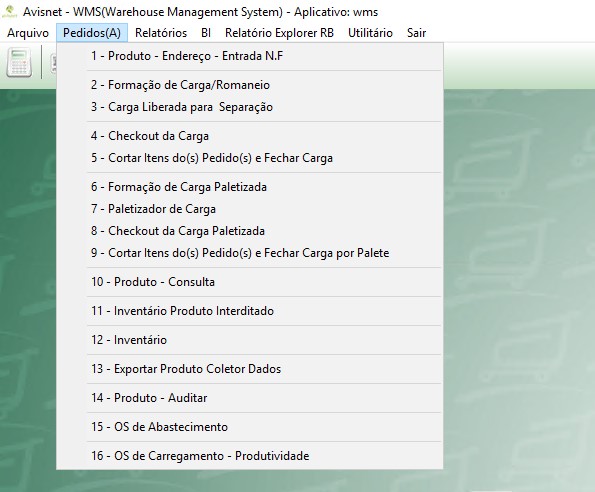Screen dimensions: 595x492
Task: Open item 4 Checkout da Carga
Action: coord(250,136)
